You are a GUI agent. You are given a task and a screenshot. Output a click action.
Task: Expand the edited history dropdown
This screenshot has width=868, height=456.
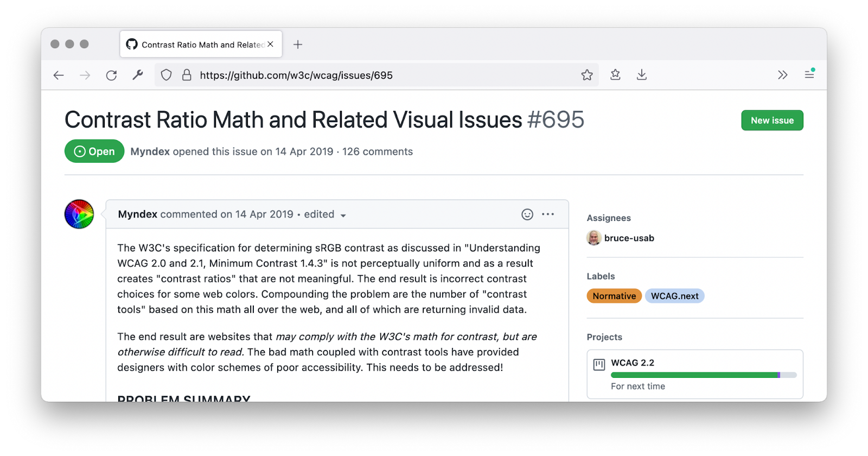325,214
